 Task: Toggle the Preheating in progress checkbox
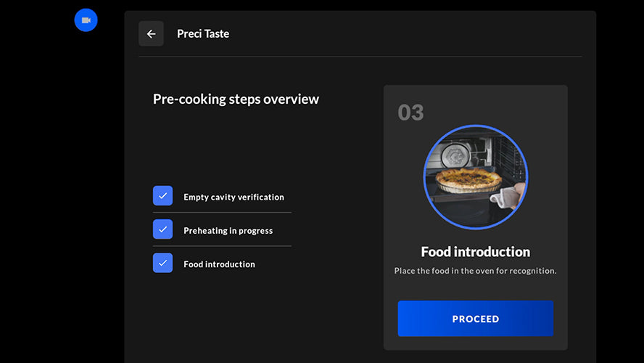162,229
